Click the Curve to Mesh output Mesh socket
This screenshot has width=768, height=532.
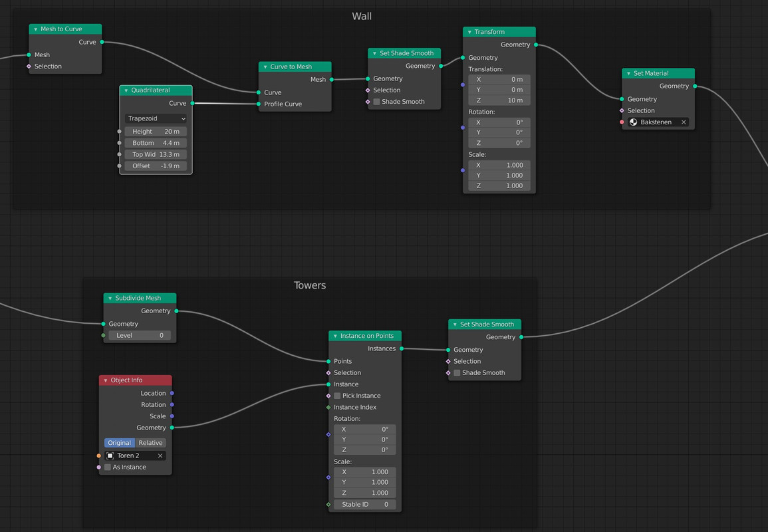pyautogui.click(x=332, y=79)
